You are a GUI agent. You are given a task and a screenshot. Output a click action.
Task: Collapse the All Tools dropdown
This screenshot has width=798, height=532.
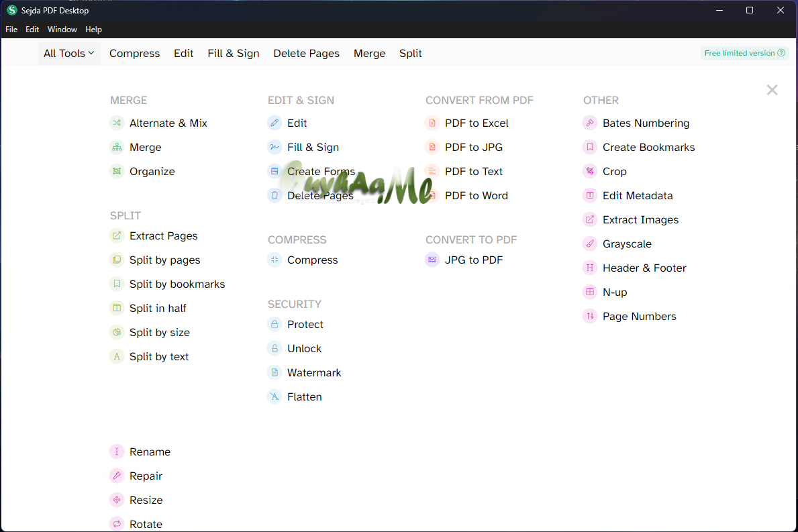click(x=69, y=54)
